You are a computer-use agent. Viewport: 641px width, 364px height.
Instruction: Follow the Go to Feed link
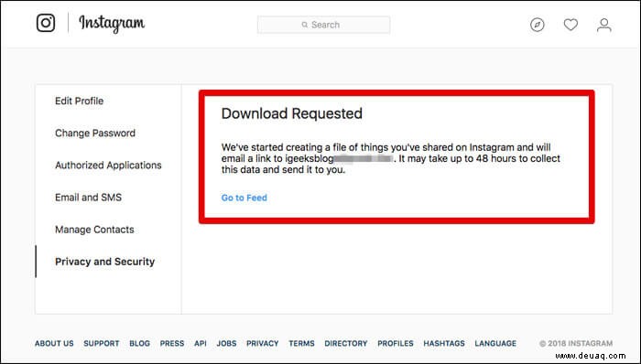pyautogui.click(x=244, y=198)
